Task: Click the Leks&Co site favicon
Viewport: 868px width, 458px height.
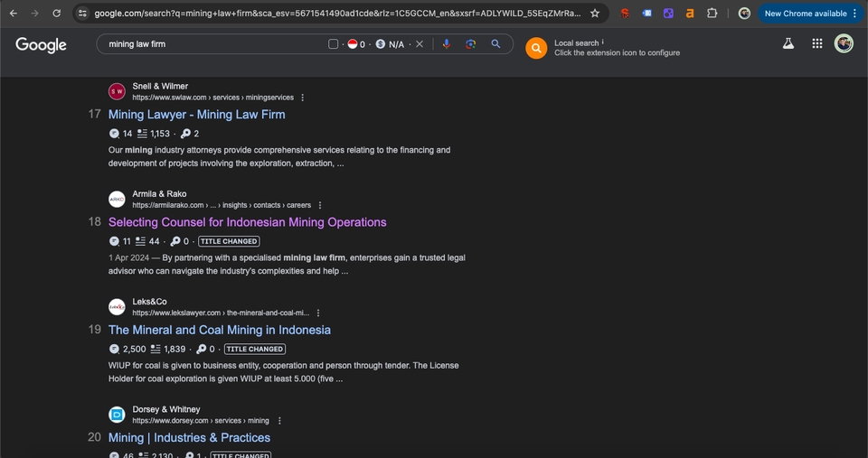Action: pyautogui.click(x=117, y=307)
